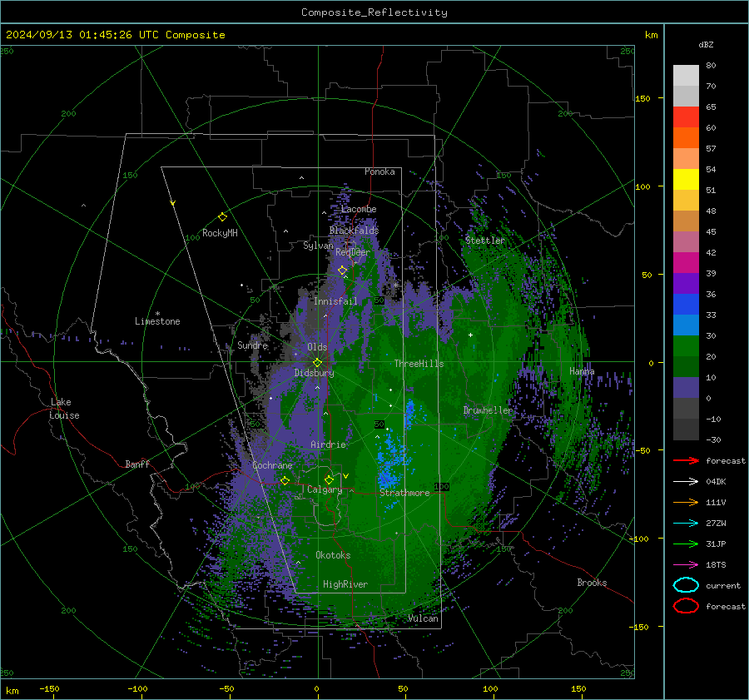
Task: Click the Lake Louise label
Action: click(x=64, y=409)
